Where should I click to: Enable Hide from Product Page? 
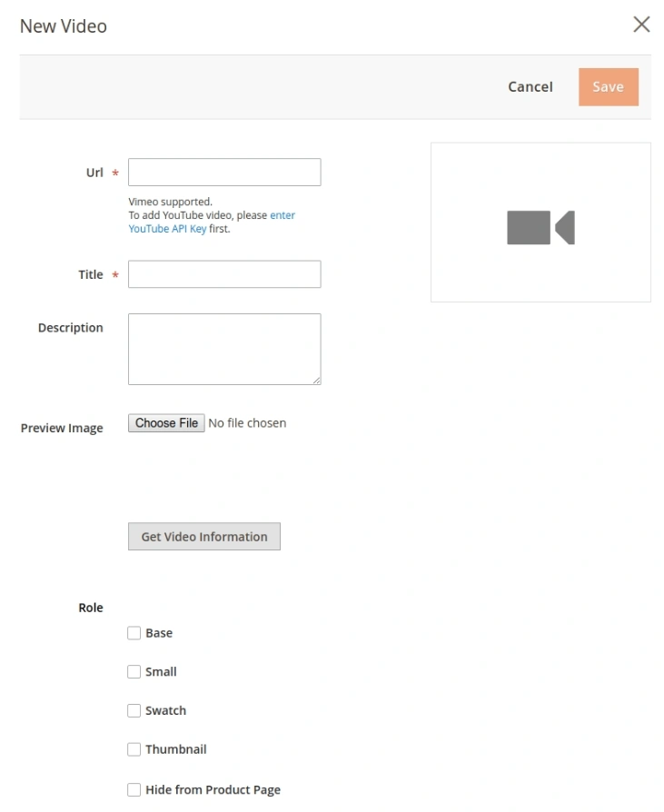click(134, 789)
